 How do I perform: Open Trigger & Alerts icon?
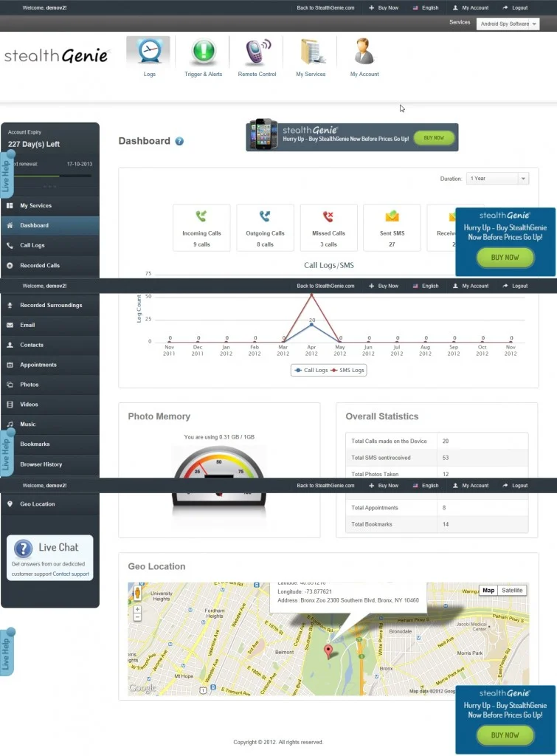click(204, 52)
